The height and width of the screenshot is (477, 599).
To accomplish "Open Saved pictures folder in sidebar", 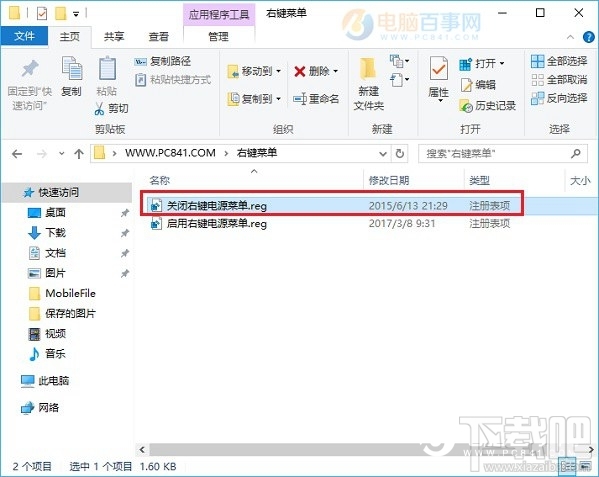I will 62,314.
